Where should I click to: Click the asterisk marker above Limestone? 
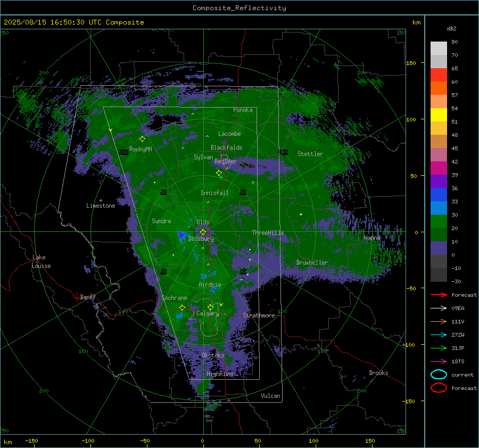click(101, 201)
